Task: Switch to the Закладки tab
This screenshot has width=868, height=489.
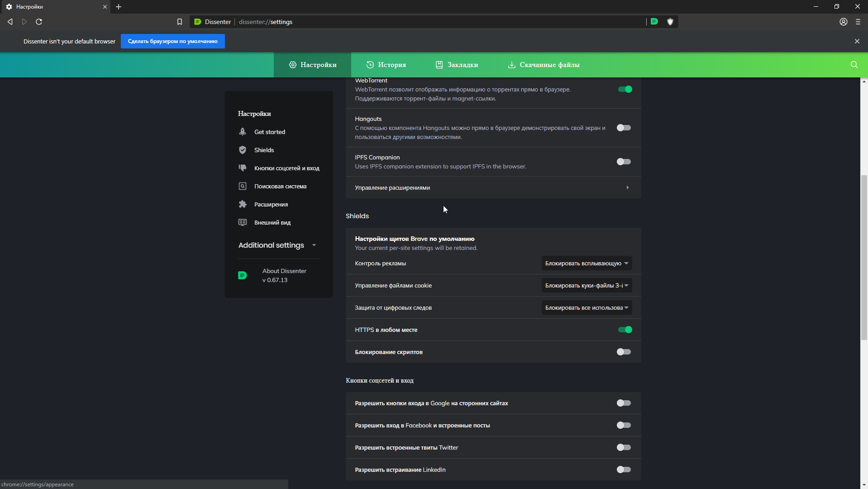Action: (x=457, y=65)
